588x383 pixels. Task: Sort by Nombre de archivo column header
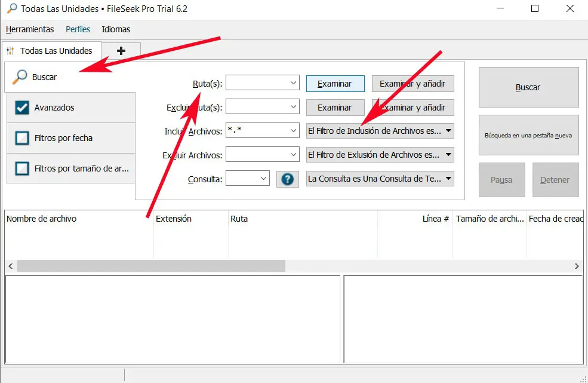[79, 219]
